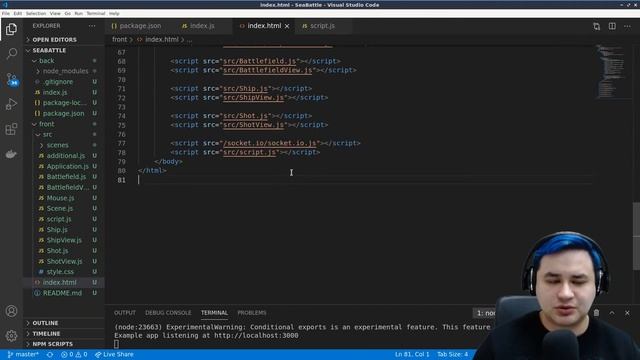Open Scene.js in the file tree

tap(60, 209)
